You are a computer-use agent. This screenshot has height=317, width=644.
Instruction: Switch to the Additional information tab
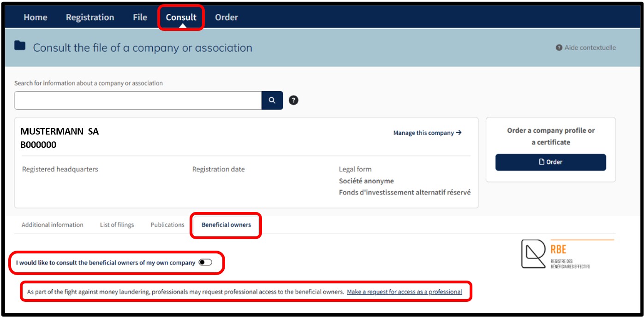click(53, 225)
